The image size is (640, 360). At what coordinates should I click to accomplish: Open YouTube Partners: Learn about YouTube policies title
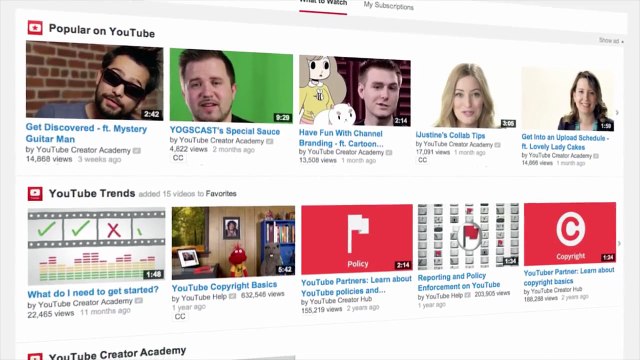coord(356,286)
